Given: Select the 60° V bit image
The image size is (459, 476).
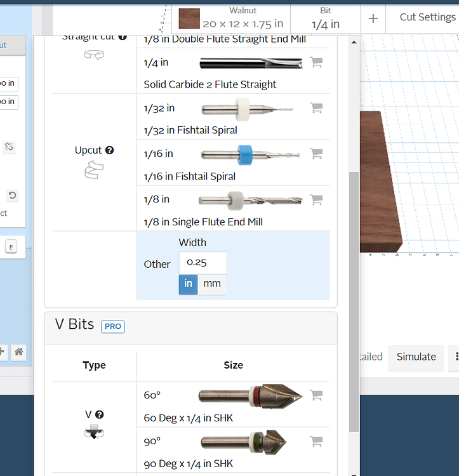Looking at the screenshot, I should pyautogui.click(x=250, y=397).
